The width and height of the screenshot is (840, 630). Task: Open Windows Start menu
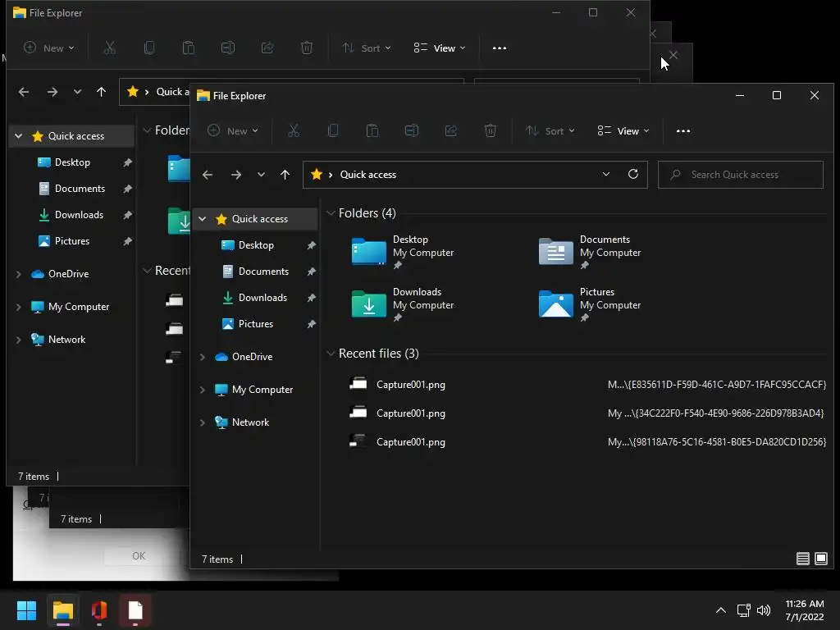26,610
